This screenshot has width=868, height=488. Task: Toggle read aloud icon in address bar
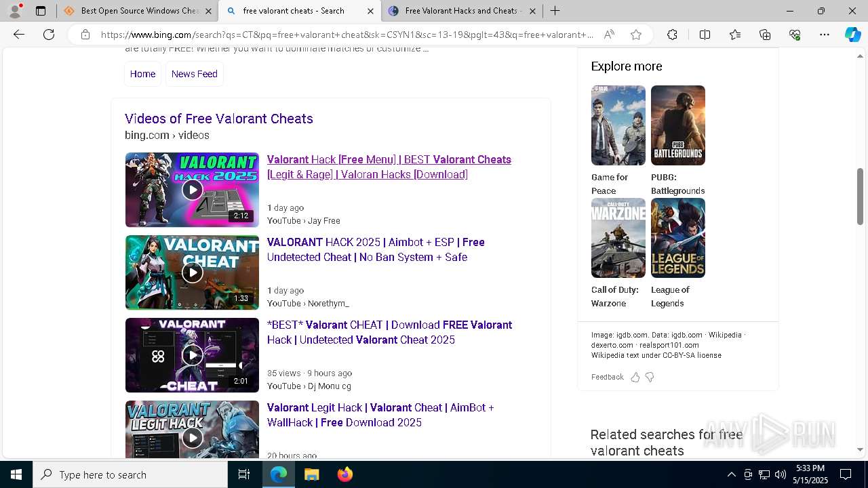(609, 35)
